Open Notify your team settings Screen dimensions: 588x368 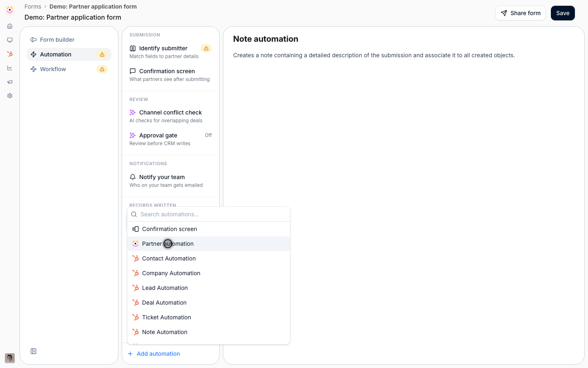tap(171, 181)
